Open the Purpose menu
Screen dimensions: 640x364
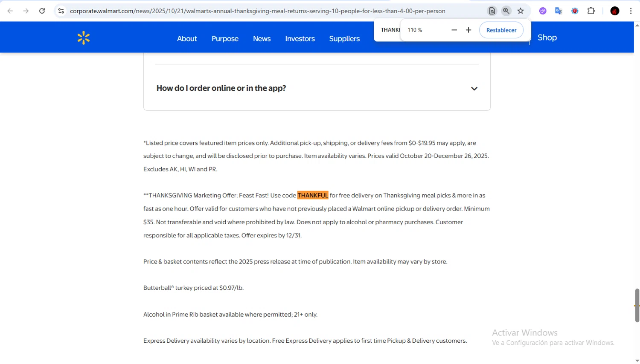[x=225, y=38]
